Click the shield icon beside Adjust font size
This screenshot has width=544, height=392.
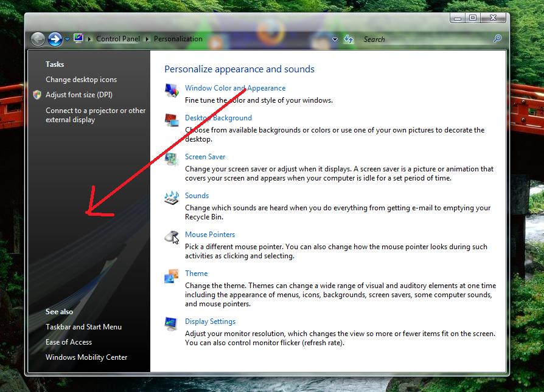[37, 95]
